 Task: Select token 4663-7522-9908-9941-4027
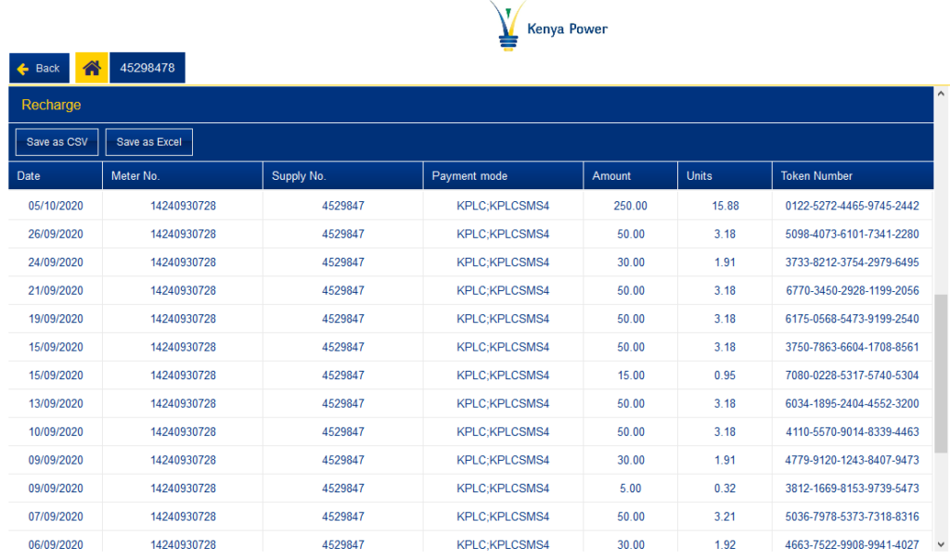pyautogui.click(x=852, y=545)
